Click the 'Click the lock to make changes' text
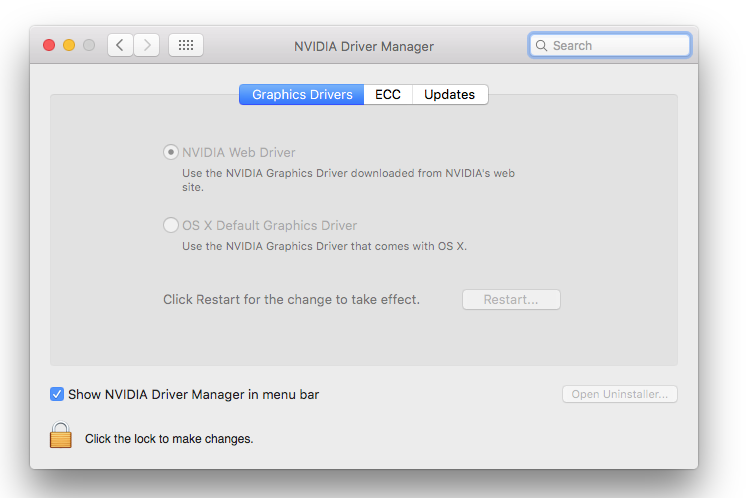This screenshot has width=752, height=498. click(169, 438)
